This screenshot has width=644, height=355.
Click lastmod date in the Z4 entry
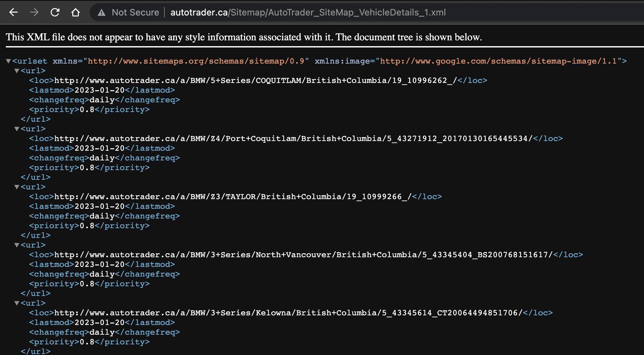pos(99,148)
